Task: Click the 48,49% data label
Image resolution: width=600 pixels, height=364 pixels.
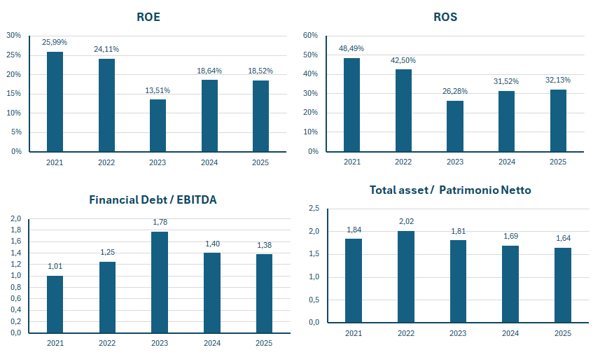Action: pyautogui.click(x=351, y=48)
